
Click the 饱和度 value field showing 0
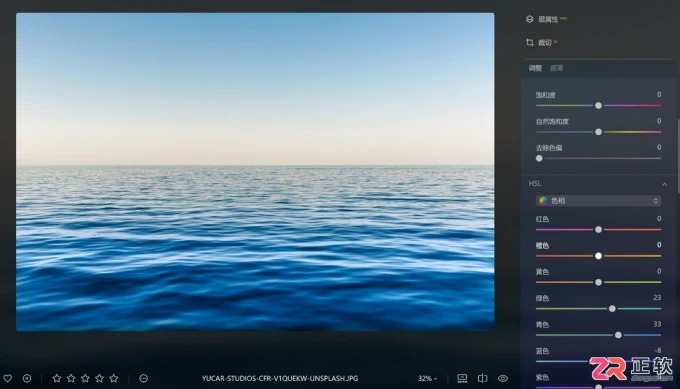pos(659,95)
